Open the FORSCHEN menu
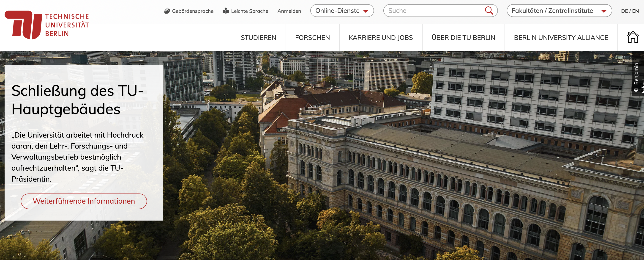The height and width of the screenshot is (260, 644). (312, 38)
